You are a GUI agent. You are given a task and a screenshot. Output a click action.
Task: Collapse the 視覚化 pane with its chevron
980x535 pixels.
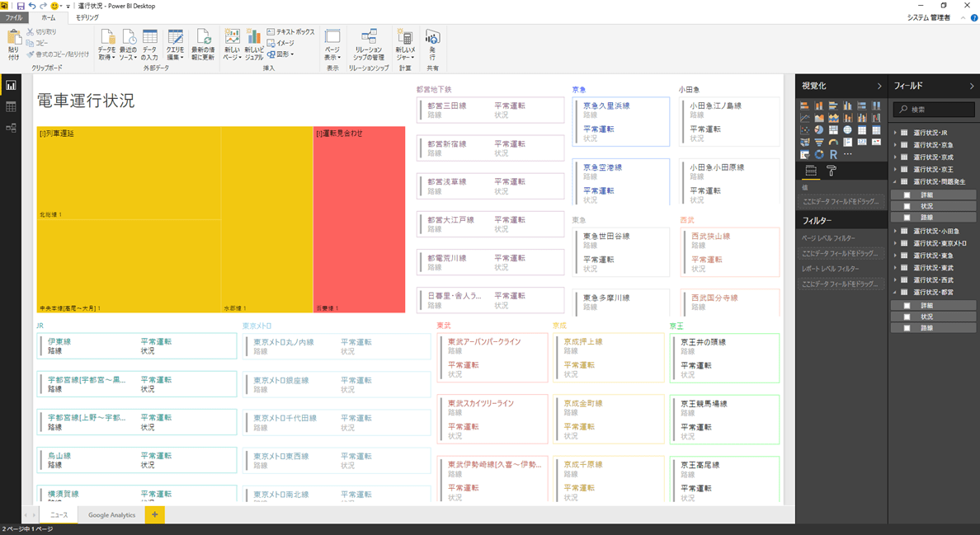coord(879,86)
